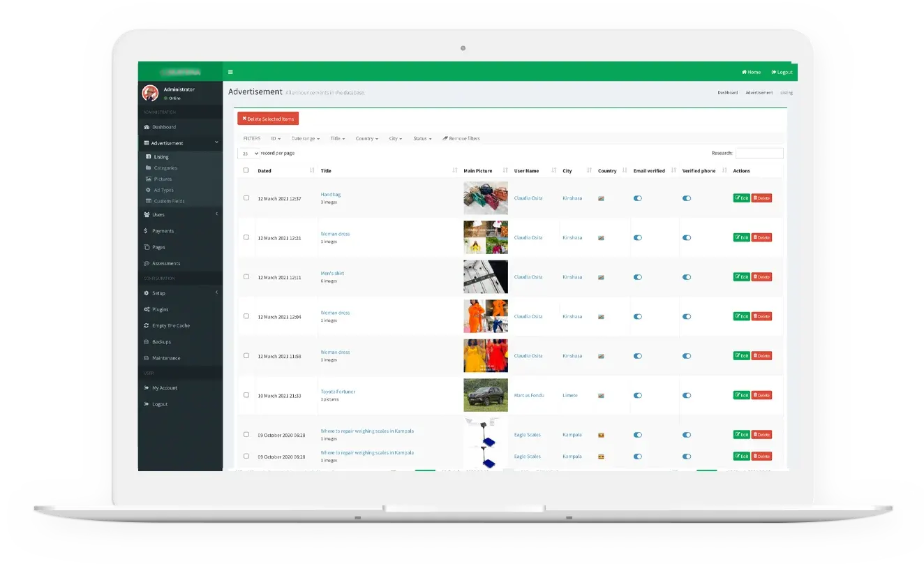
Task: Click the Listing table icon in sidebar
Action: pyautogui.click(x=148, y=157)
